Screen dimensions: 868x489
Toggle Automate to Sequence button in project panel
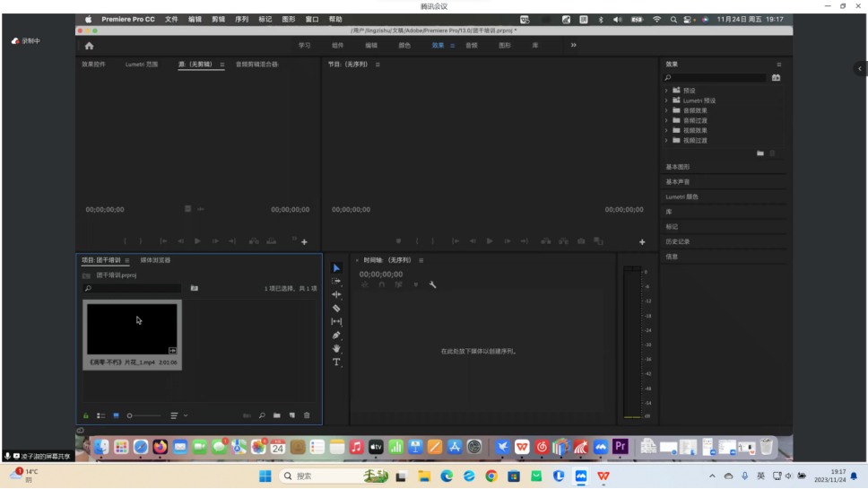pyautogui.click(x=247, y=415)
